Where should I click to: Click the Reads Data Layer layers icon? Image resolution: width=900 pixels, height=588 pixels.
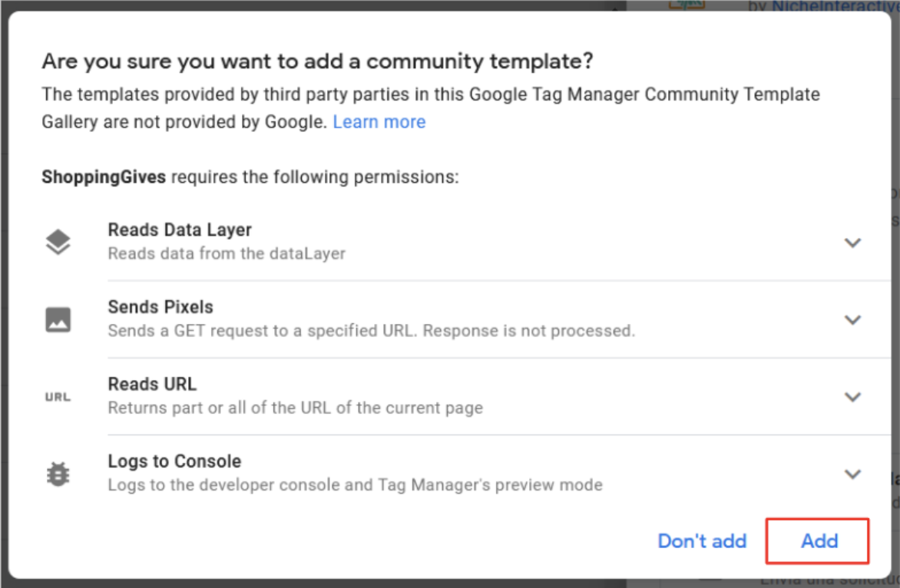(58, 242)
